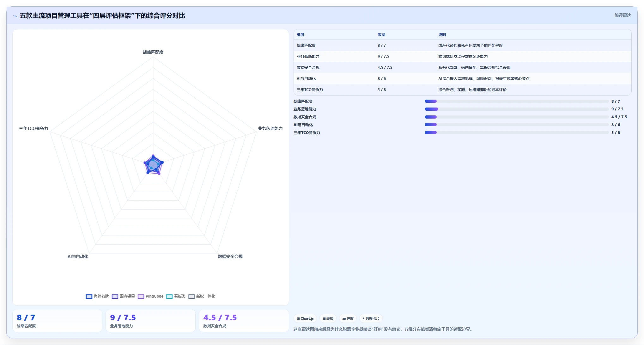Click the 端到端研发流程数据闭环能力 description
The image size is (644, 345).
tap(463, 57)
